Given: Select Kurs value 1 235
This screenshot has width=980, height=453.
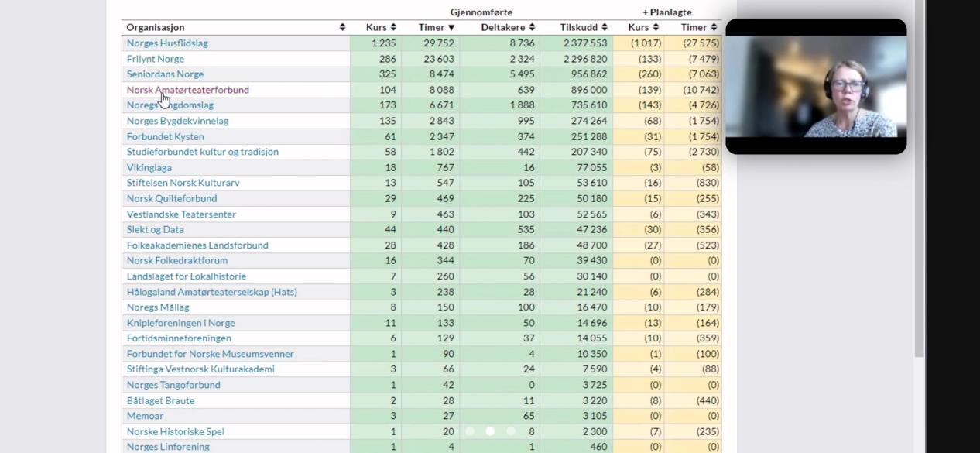Looking at the screenshot, I should coord(384,43).
